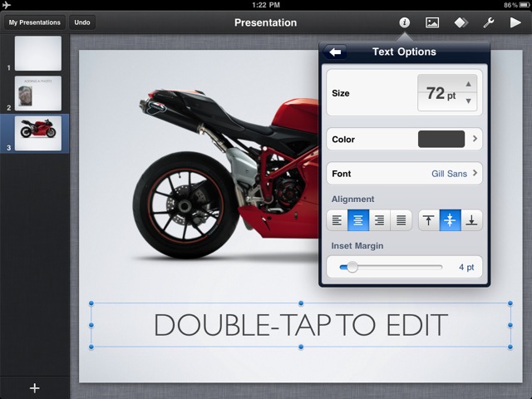Align text right

[379, 220]
